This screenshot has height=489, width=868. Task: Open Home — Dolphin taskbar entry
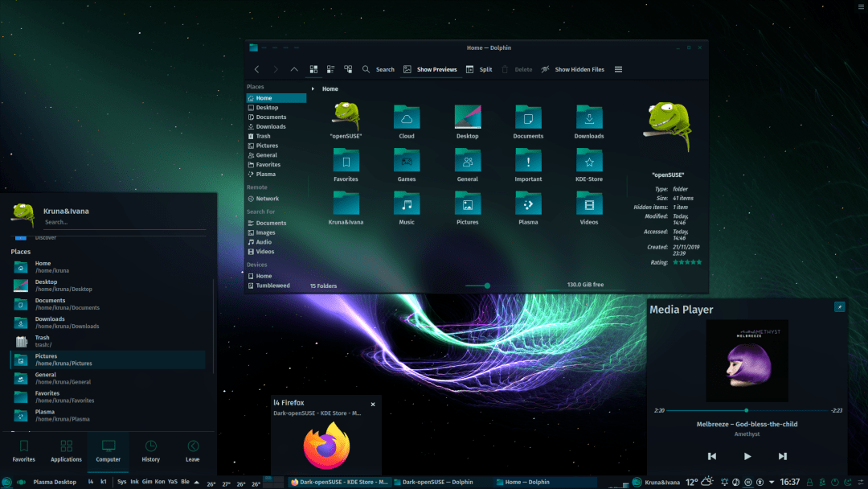545,482
